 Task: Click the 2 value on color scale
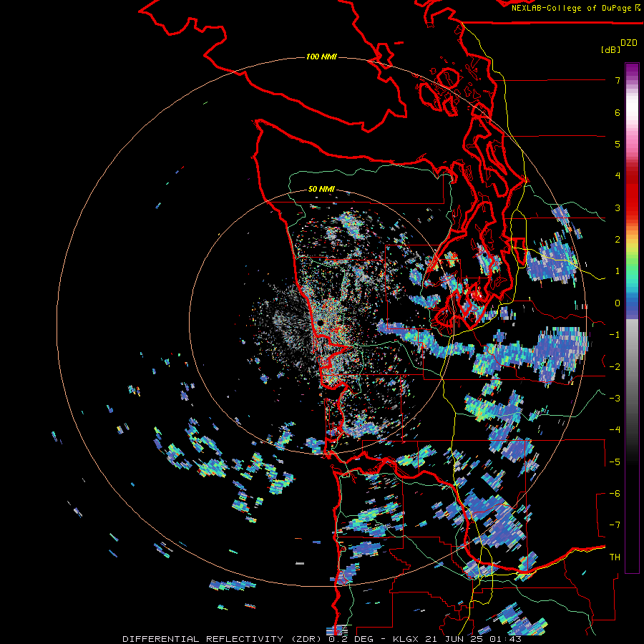click(618, 240)
